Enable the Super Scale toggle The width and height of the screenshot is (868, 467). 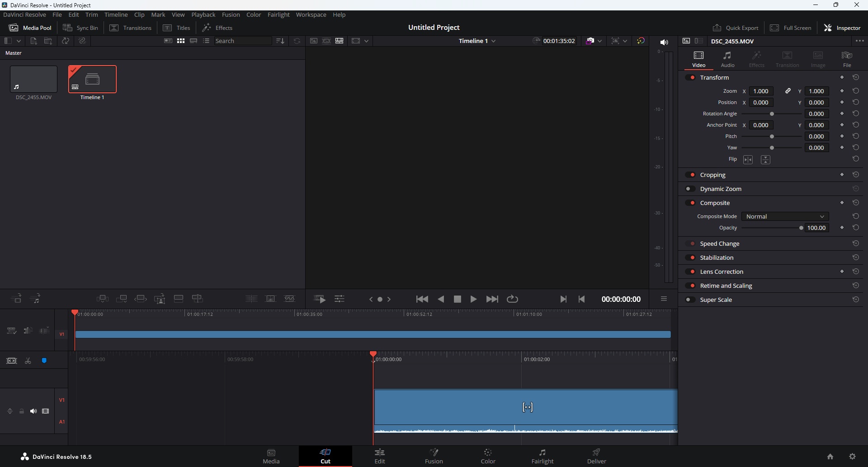coord(690,300)
